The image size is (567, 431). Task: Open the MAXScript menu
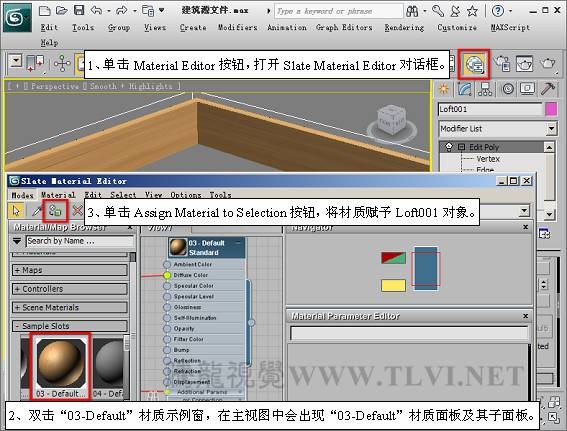(x=510, y=27)
